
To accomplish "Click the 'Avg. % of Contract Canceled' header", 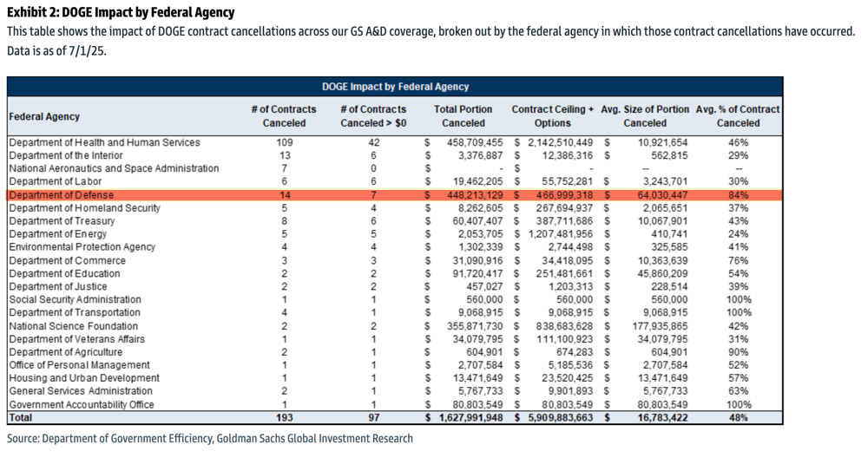I will point(738,116).
